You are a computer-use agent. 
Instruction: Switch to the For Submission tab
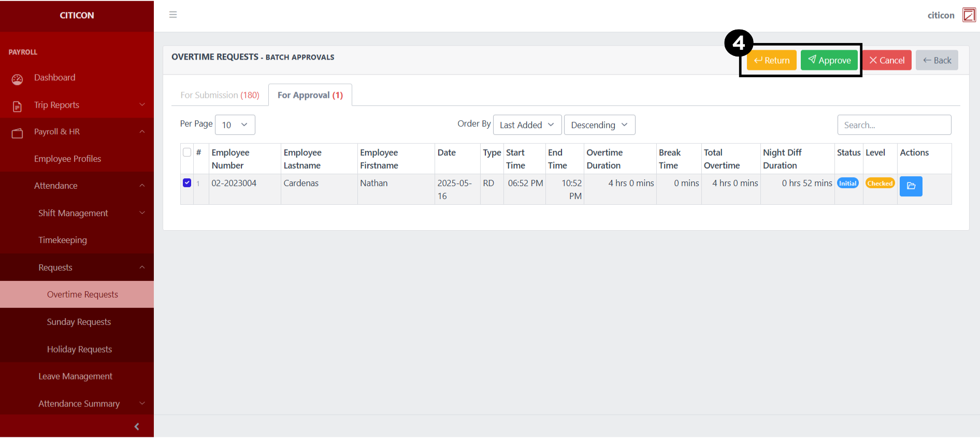tap(220, 95)
